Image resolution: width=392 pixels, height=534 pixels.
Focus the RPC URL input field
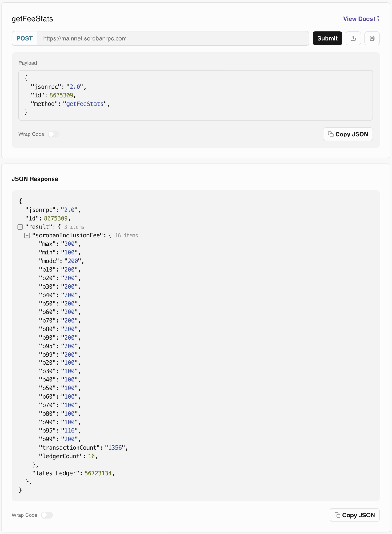tap(173, 38)
